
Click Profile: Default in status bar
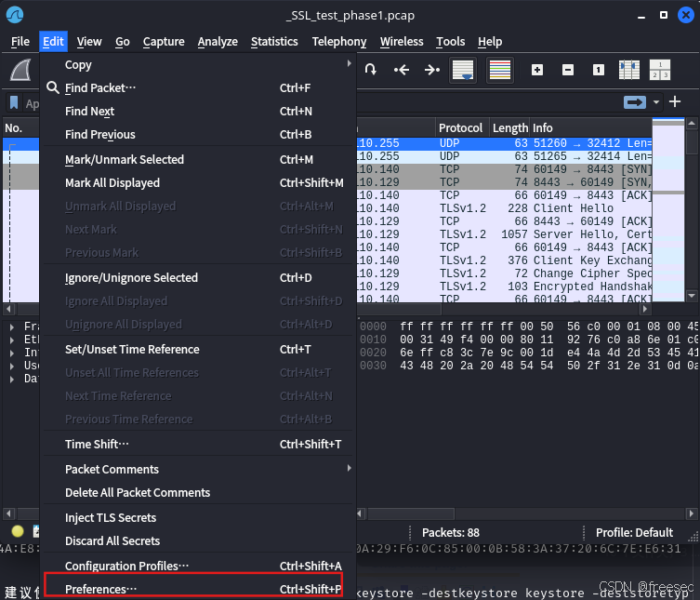(634, 532)
